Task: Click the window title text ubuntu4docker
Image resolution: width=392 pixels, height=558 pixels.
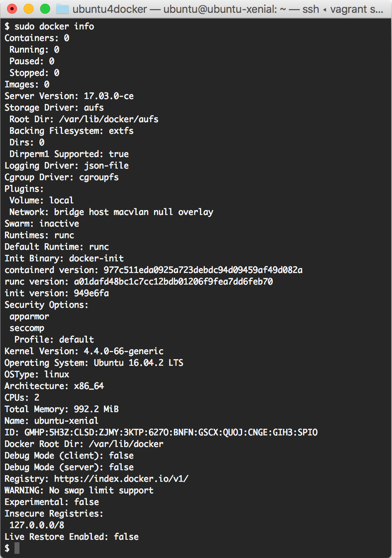Action: [x=110, y=9]
